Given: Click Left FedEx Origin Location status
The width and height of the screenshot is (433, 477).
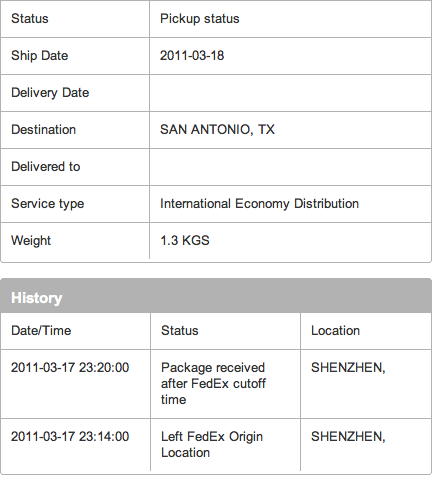Looking at the screenshot, I should tap(212, 445).
